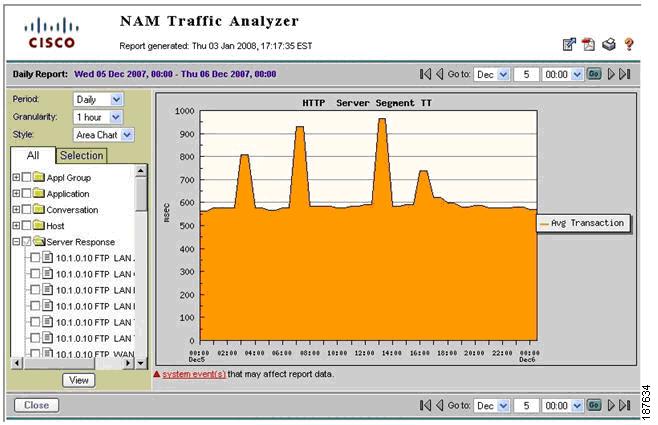Click the Go button in the footer bar
The width and height of the screenshot is (658, 425).
pyautogui.click(x=593, y=405)
